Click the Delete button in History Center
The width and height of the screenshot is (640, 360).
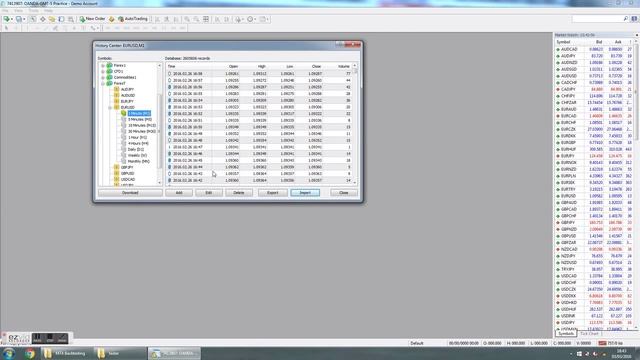click(239, 193)
